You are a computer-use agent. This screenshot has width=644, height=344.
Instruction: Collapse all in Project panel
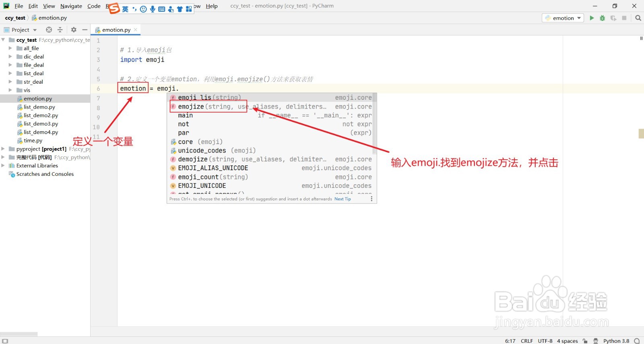(x=60, y=30)
